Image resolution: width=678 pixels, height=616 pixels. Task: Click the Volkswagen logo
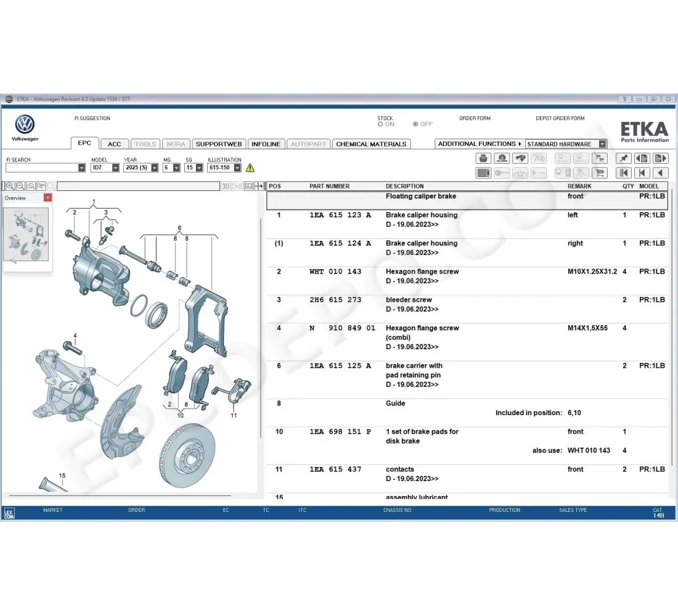point(25,124)
